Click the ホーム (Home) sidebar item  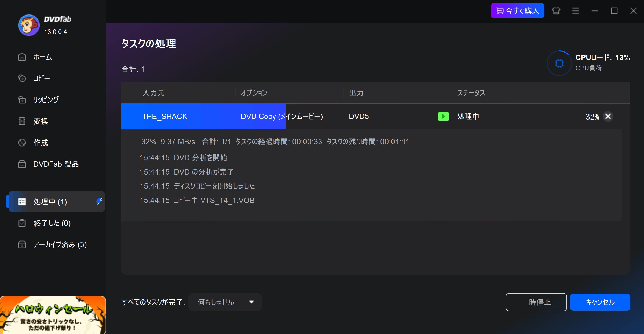click(x=43, y=57)
